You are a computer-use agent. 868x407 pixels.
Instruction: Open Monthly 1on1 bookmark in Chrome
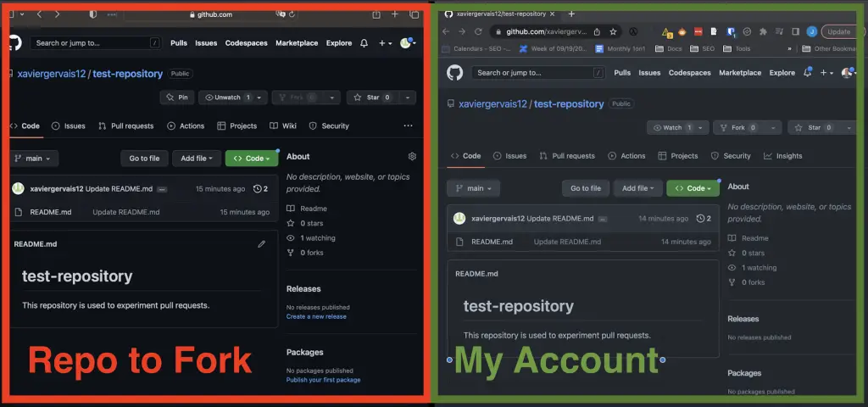click(620, 48)
